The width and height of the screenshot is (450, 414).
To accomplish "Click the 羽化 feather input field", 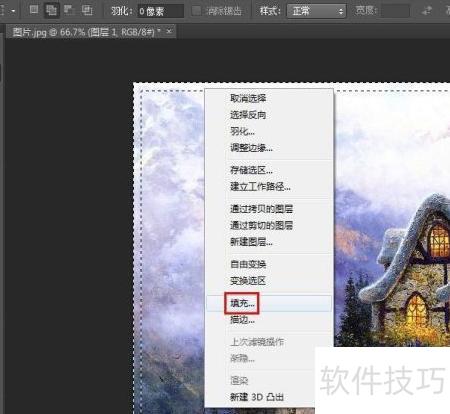I will click(x=160, y=11).
